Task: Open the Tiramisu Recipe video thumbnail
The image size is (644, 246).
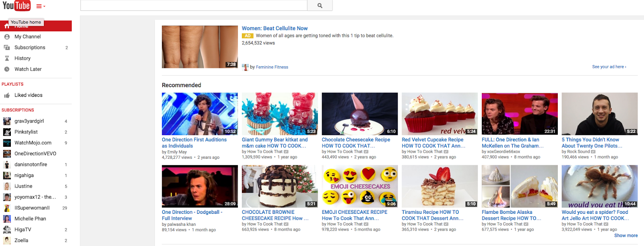Action: coord(440,186)
